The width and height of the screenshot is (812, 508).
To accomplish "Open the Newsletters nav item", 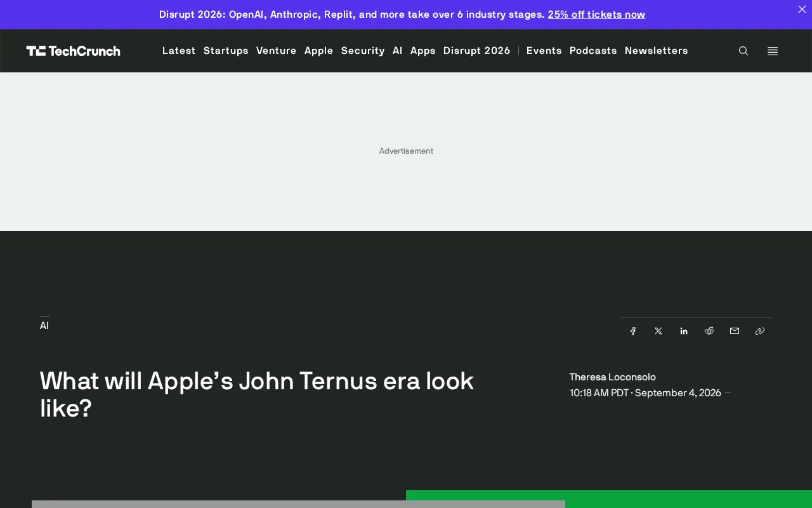I will click(657, 51).
